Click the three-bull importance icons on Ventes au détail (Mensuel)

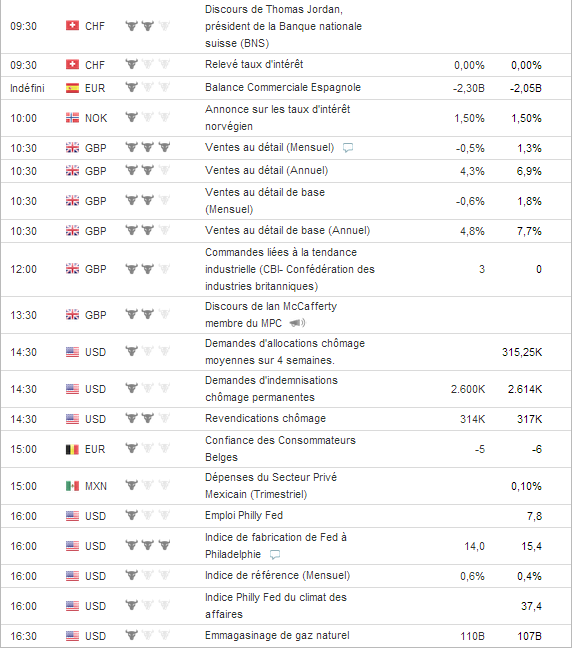click(x=148, y=147)
